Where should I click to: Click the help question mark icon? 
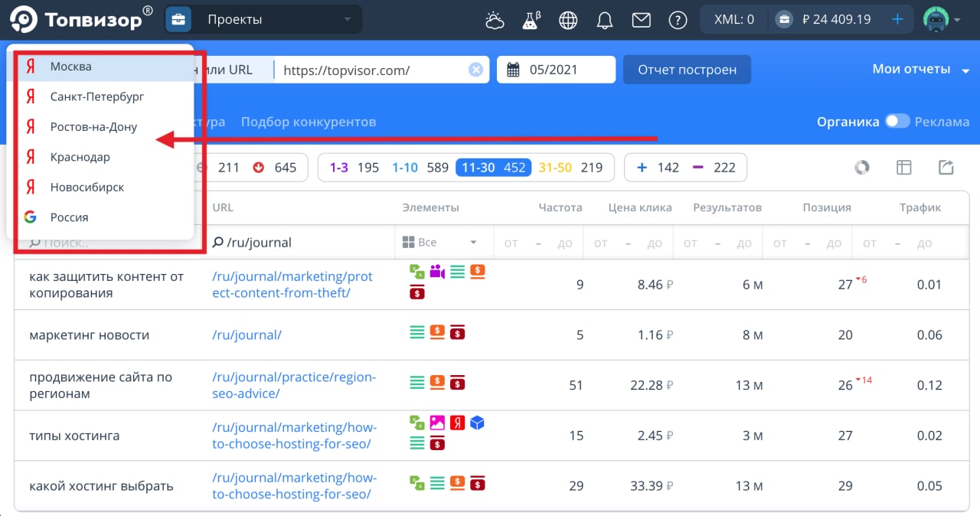[678, 21]
